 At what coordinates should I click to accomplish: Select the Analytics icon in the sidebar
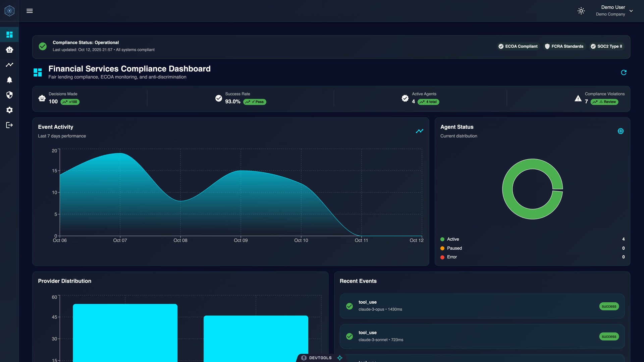(9, 65)
